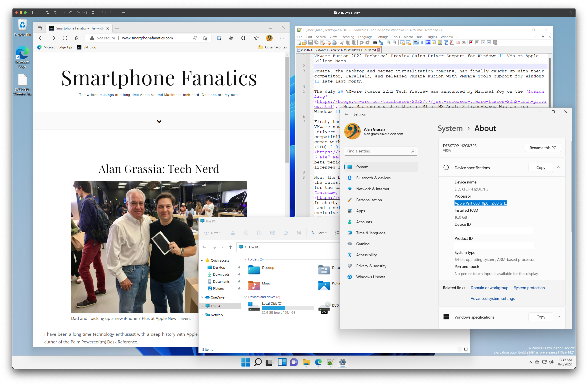The width and height of the screenshot is (588, 385).
Task: Start macro recording with the red record icon
Action: point(471,42)
